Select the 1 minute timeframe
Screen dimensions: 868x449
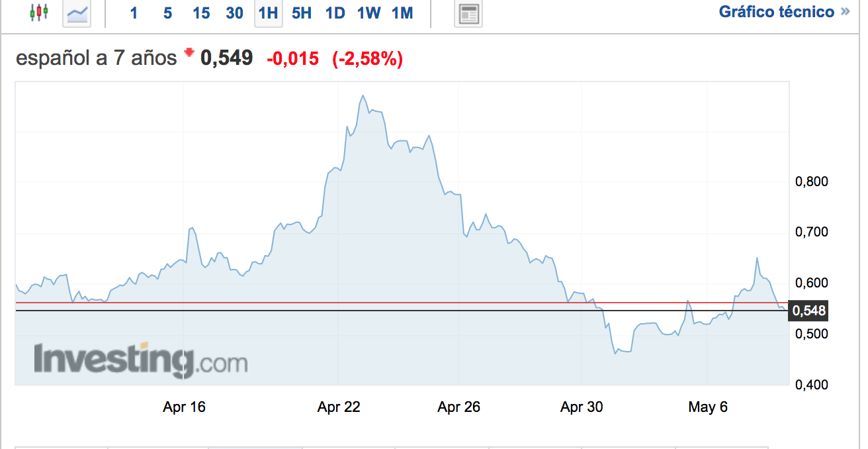134,13
